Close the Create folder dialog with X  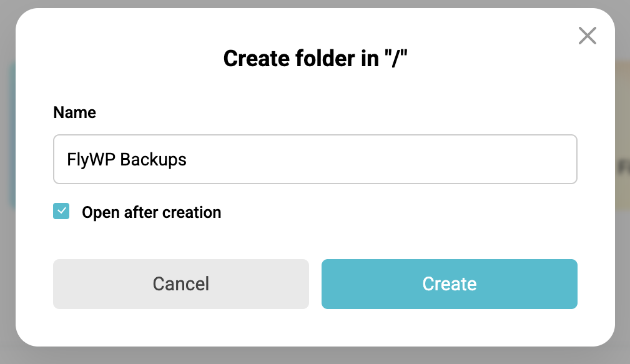pos(587,36)
